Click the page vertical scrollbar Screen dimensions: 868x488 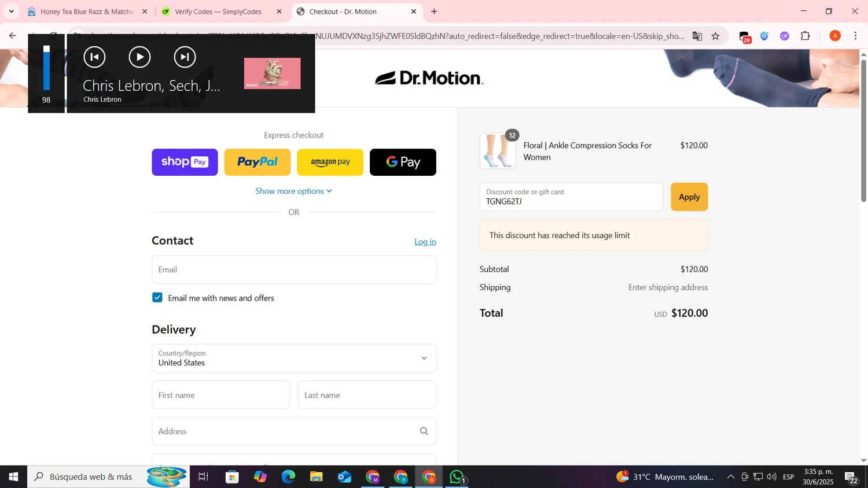(x=863, y=130)
